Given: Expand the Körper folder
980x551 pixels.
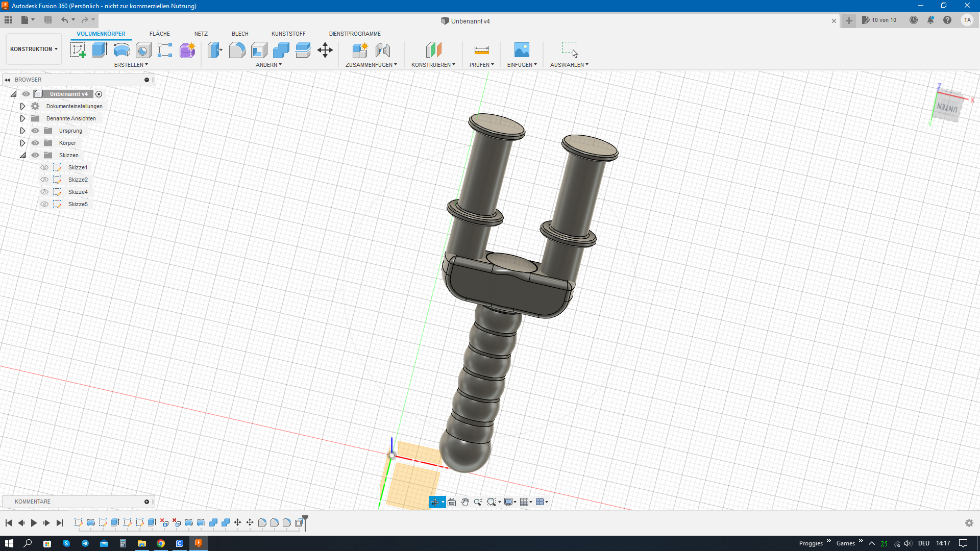Looking at the screenshot, I should (22, 143).
